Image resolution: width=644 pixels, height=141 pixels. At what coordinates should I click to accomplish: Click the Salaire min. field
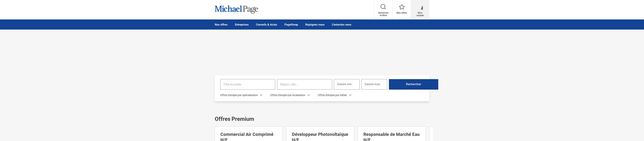[347, 84]
